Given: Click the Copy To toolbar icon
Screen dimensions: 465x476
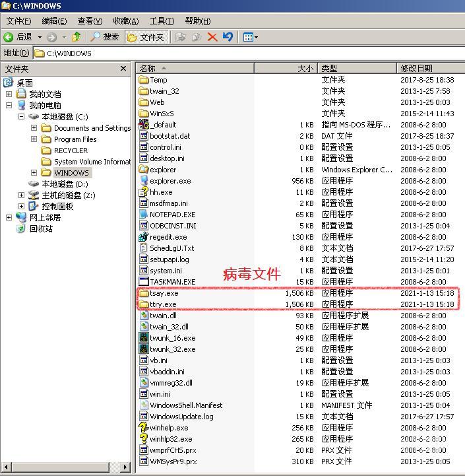Looking at the screenshot, I should click(197, 38).
